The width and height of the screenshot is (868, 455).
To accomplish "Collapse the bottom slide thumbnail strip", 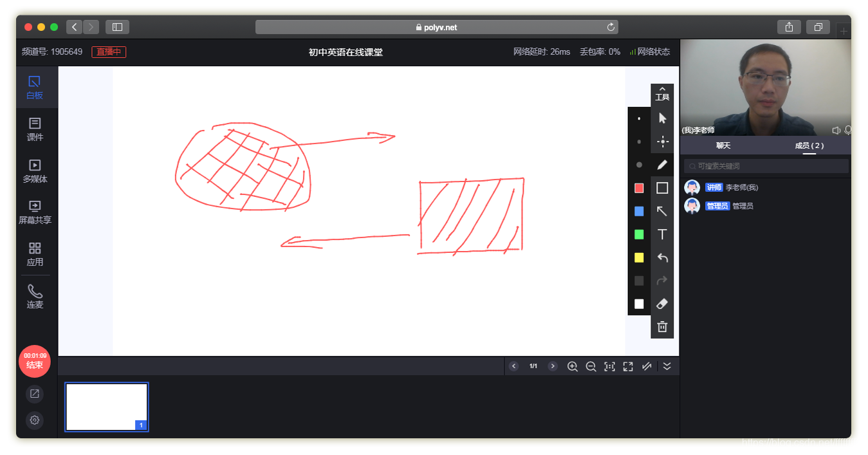I will point(667,366).
